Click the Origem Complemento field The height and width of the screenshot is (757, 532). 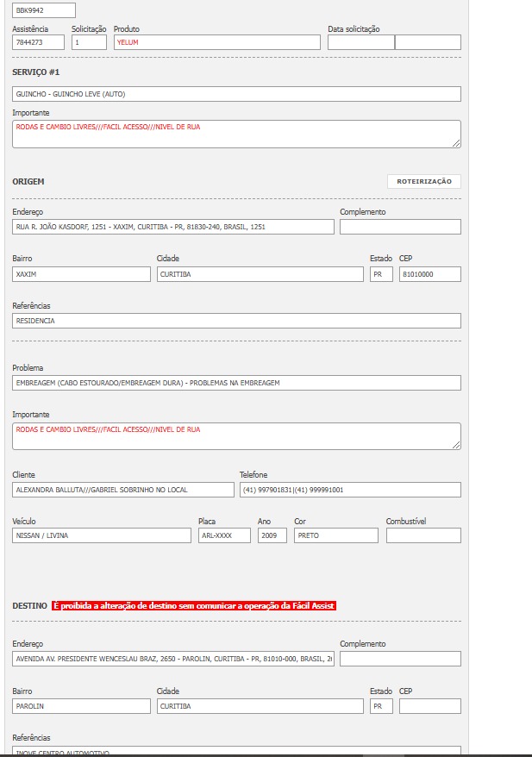click(400, 227)
